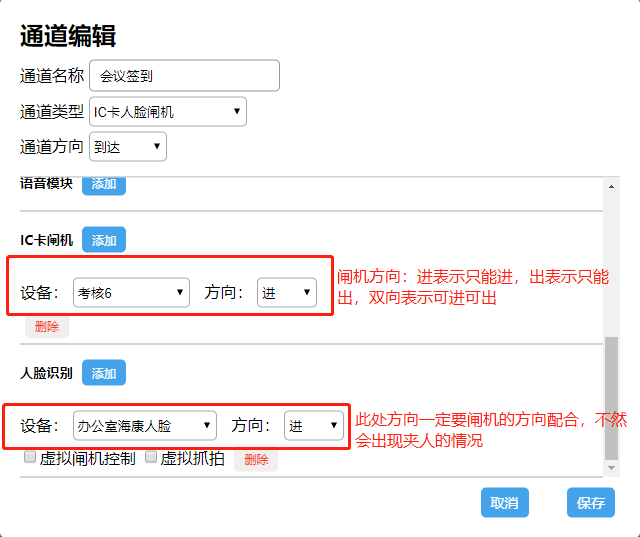
Task: Expand the 通道方向 dropdown showing 到达
Action: [x=128, y=147]
